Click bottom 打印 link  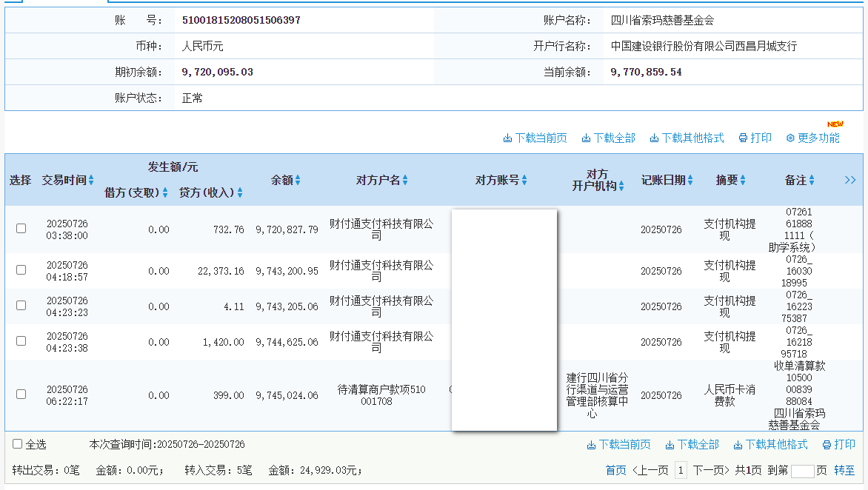838,445
